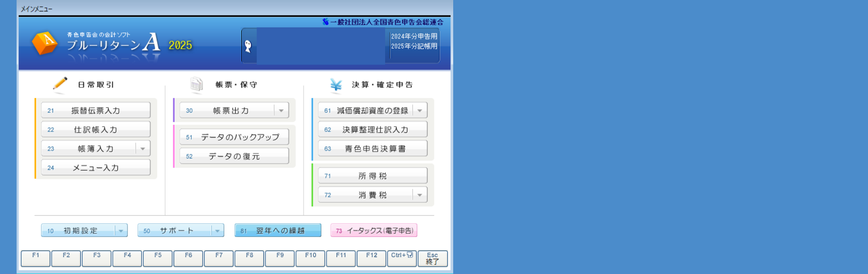The height and width of the screenshot is (274, 868).
Task: Click 翌年への繰越 button
Action: click(x=278, y=231)
